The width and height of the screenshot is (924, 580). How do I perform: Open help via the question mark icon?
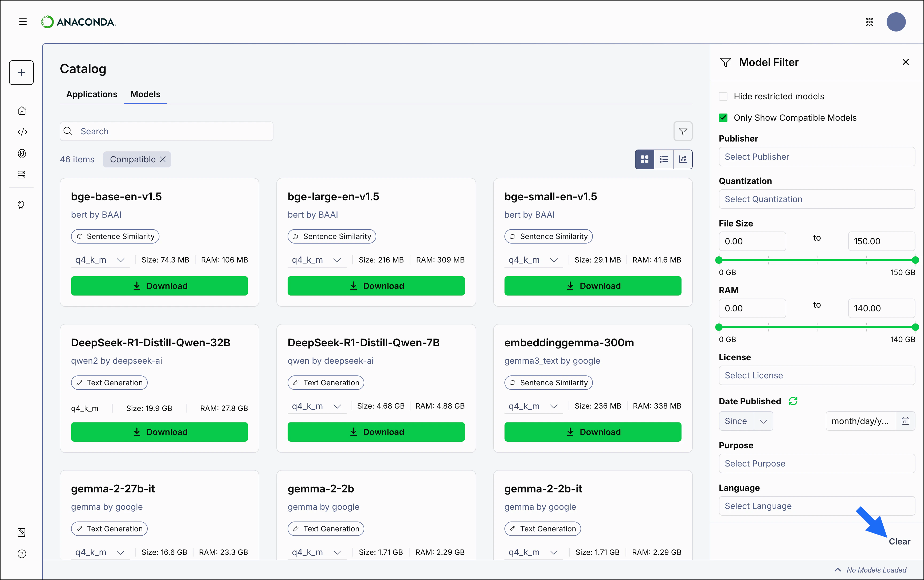pyautogui.click(x=22, y=554)
